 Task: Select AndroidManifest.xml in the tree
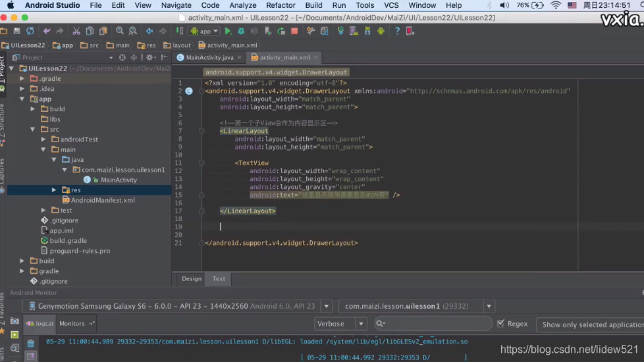coord(103,200)
